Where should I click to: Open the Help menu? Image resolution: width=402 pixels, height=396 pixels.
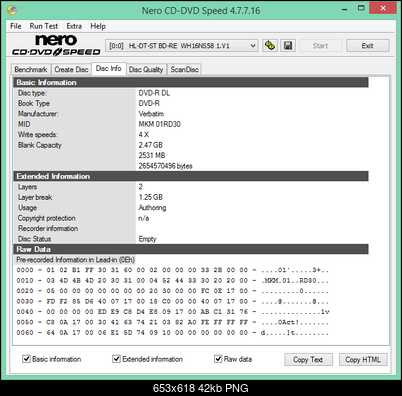pyautogui.click(x=98, y=26)
